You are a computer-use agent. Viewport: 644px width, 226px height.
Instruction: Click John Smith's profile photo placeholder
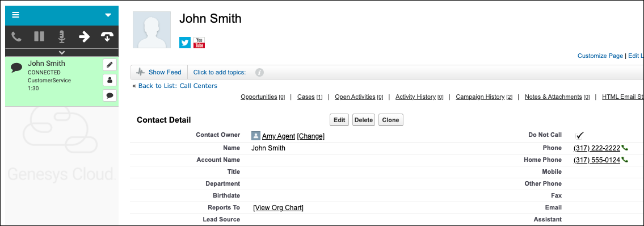151,30
